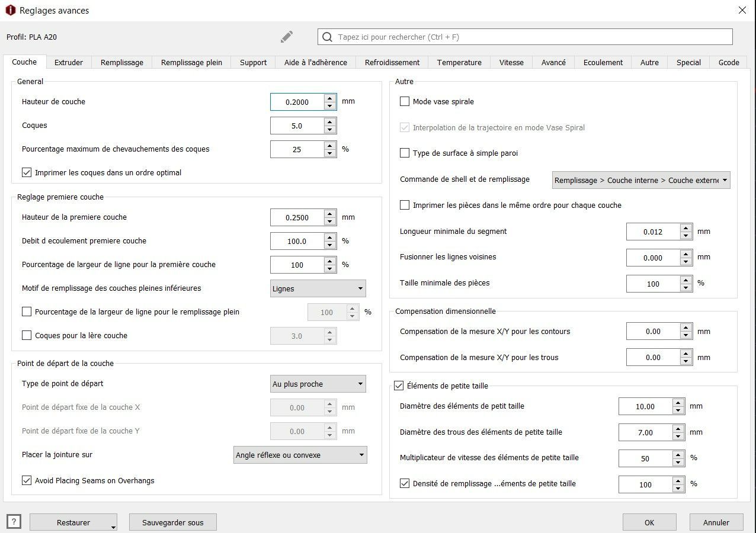Open the Gcode tab

[729, 62]
